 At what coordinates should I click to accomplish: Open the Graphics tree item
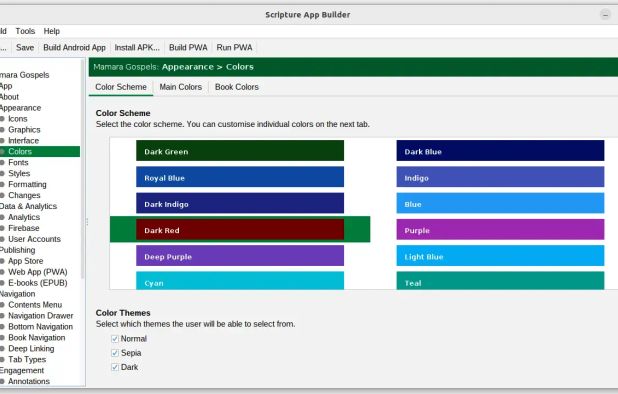[24, 130]
